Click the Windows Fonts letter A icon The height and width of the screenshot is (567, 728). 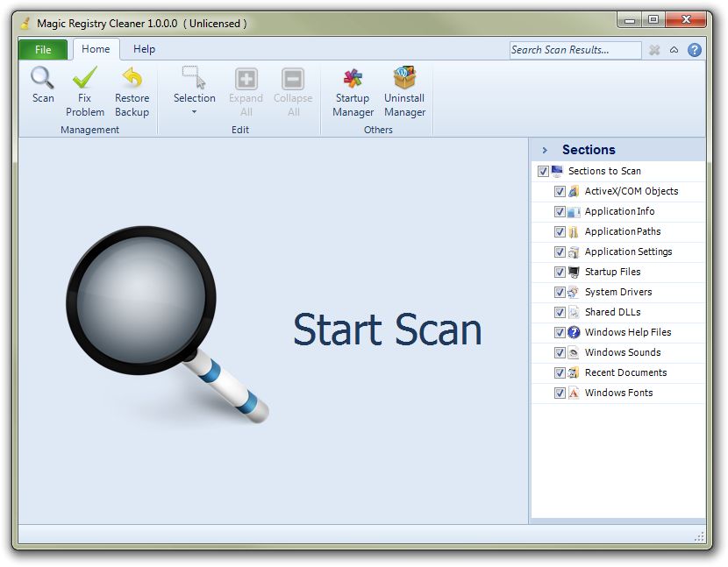tap(574, 393)
